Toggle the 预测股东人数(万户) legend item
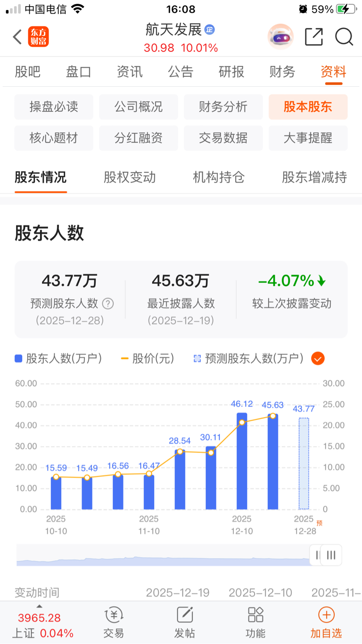The height and width of the screenshot is (644, 362). (248, 359)
